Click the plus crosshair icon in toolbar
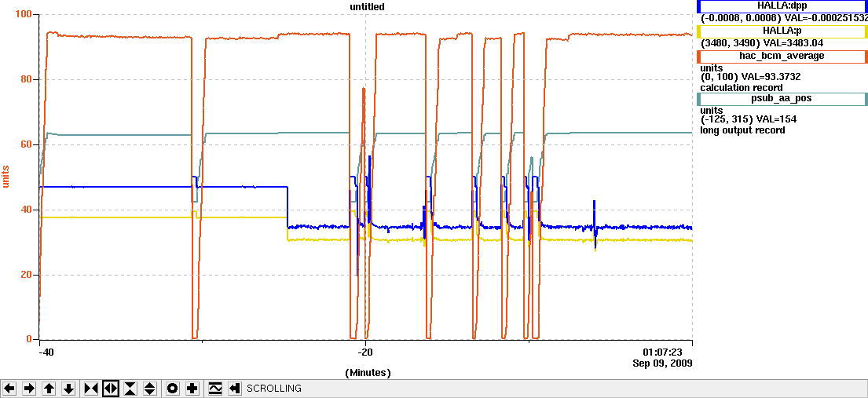Screen dimensions: 868x398 [192, 389]
